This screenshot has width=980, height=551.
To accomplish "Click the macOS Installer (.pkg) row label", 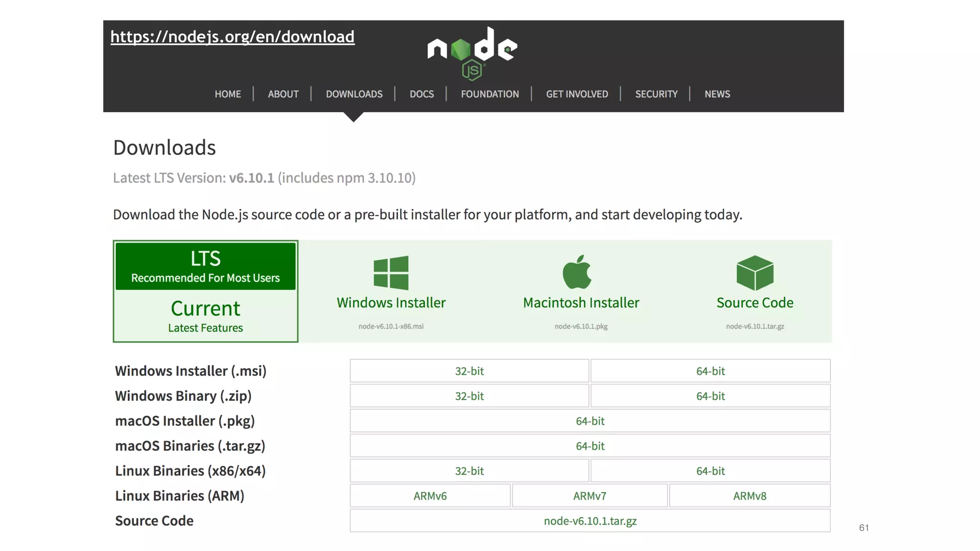I will click(x=185, y=421).
